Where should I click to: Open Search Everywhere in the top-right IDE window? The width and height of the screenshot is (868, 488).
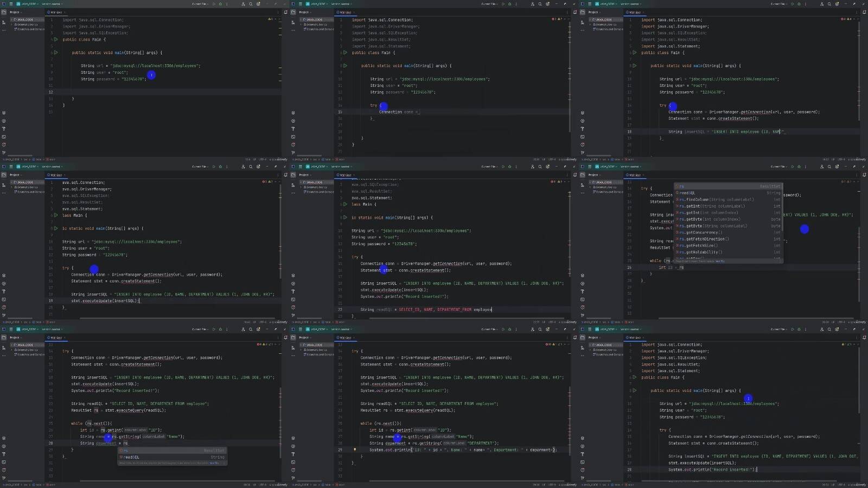829,4
